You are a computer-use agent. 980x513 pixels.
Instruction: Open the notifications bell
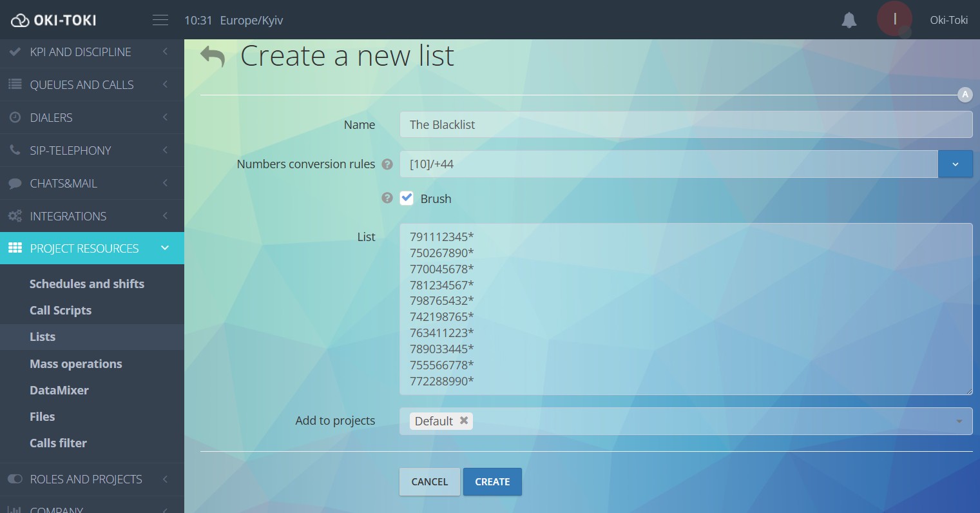click(x=849, y=20)
